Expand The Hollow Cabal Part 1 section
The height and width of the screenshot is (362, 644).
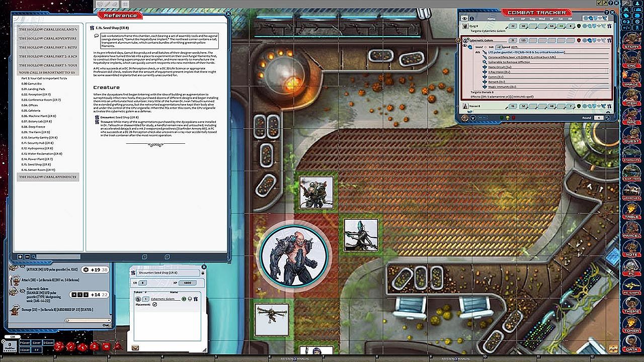point(48,47)
